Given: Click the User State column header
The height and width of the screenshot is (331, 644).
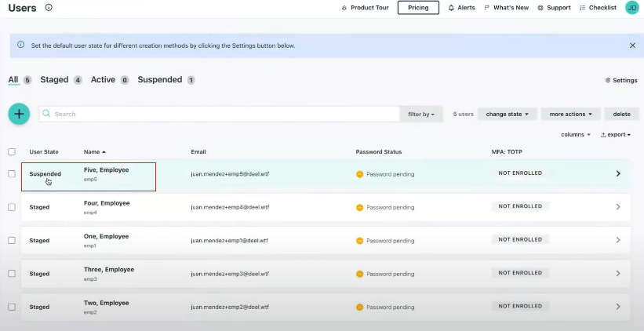Looking at the screenshot, I should coord(44,152).
